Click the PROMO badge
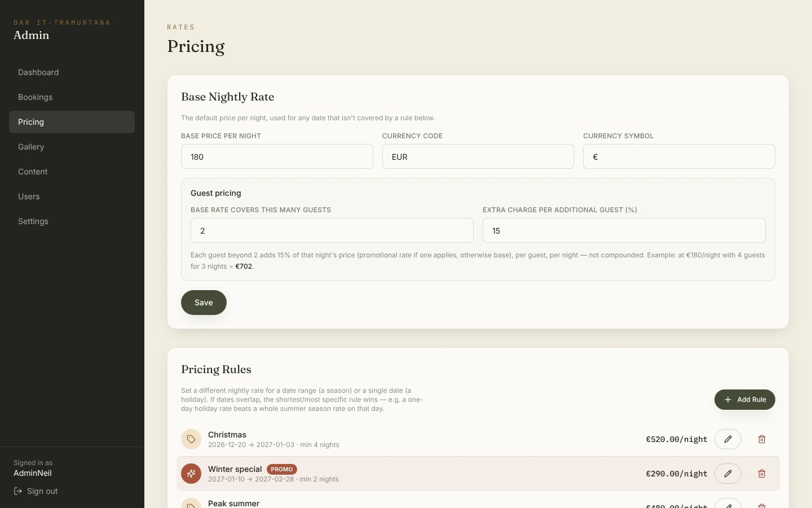This screenshot has width=812, height=508. point(282,469)
